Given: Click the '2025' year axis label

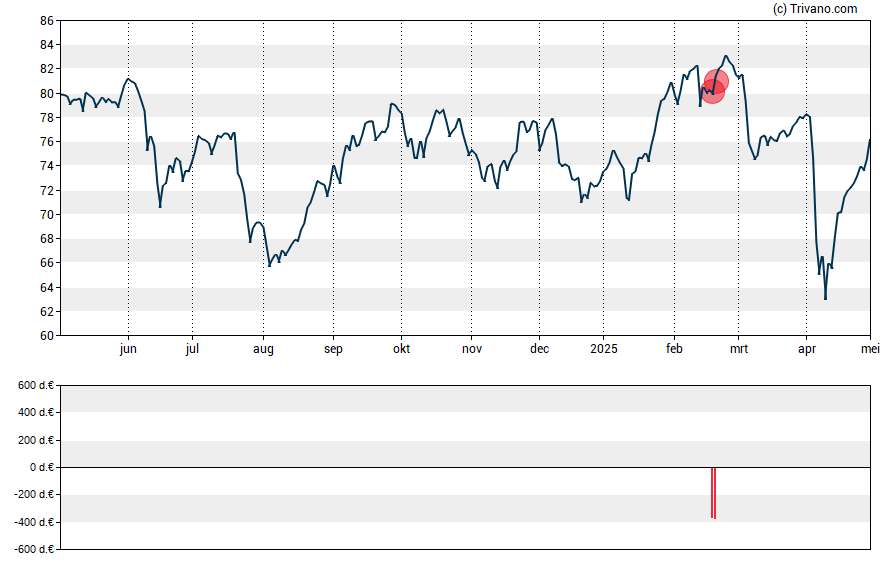Looking at the screenshot, I should [x=604, y=349].
